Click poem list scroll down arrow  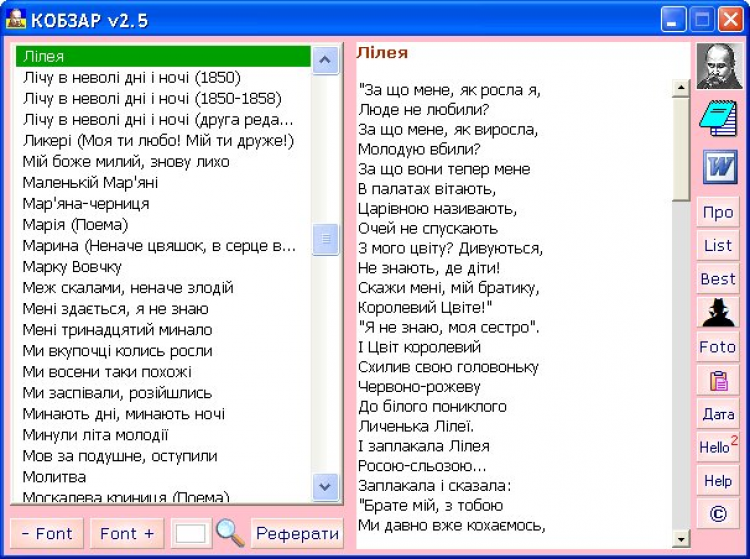325,487
